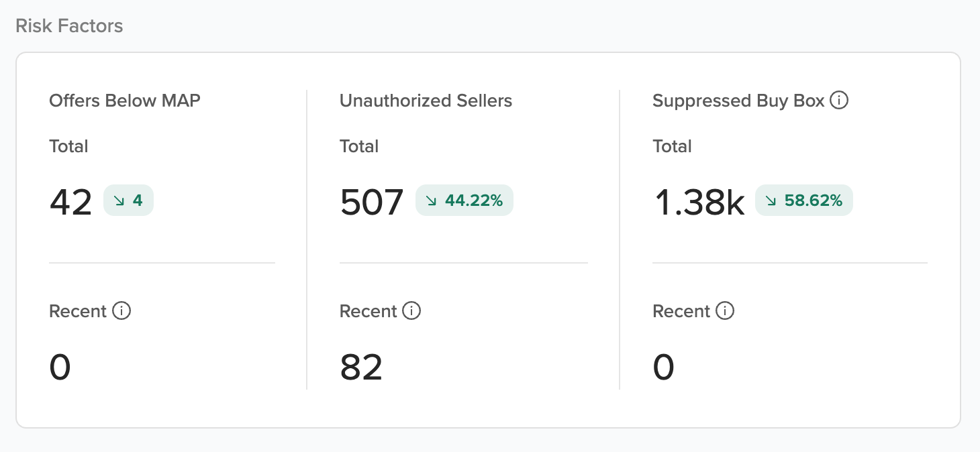Image resolution: width=980 pixels, height=452 pixels.
Task: Click the 44.22% decrease badge
Action: (x=464, y=201)
